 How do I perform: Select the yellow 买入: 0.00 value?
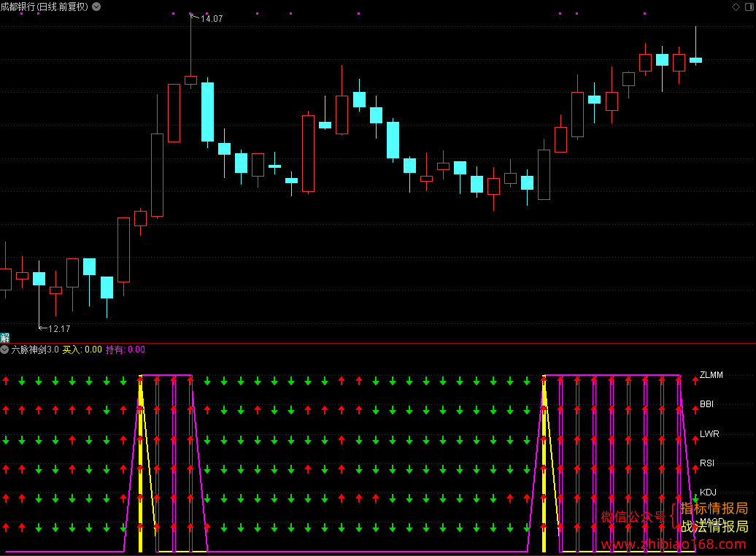point(82,350)
